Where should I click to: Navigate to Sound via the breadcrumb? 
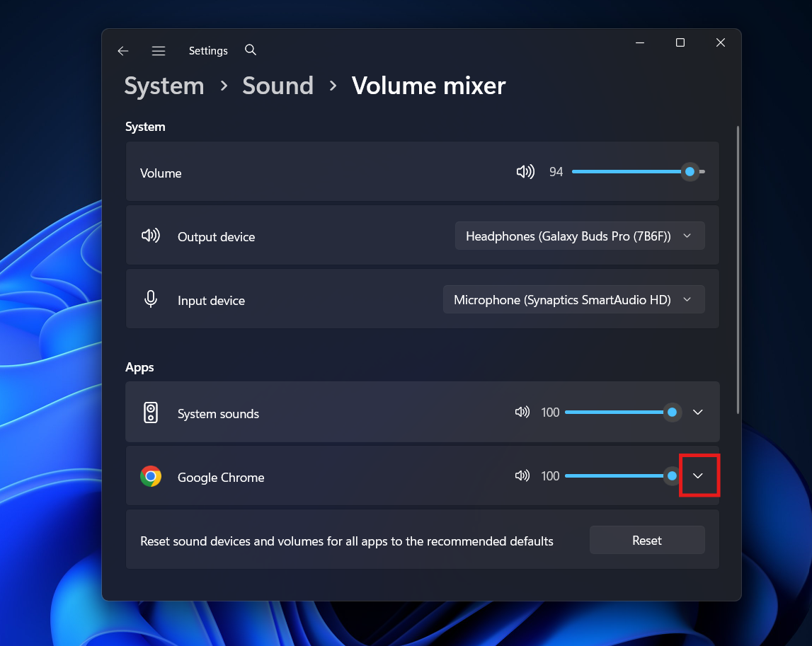(x=278, y=85)
